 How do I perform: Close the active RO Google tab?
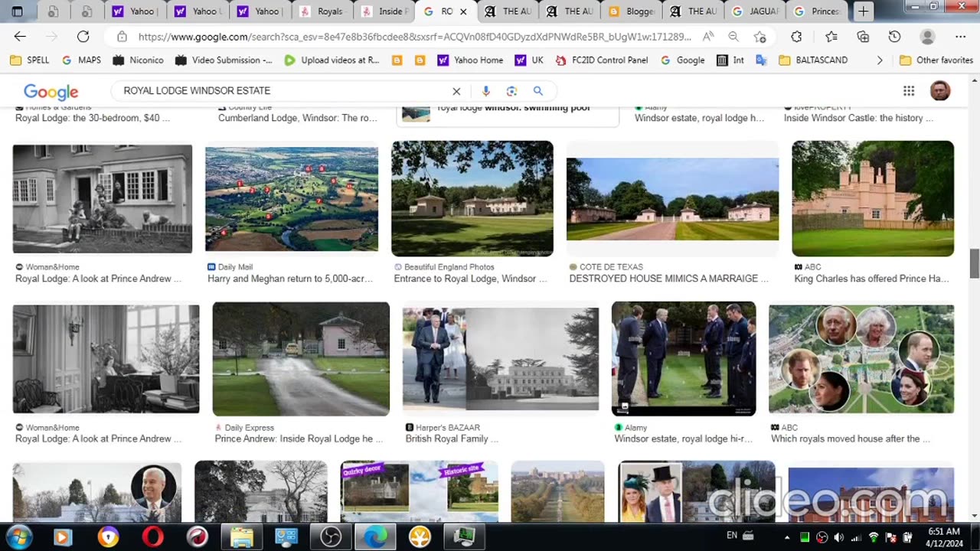pyautogui.click(x=463, y=11)
